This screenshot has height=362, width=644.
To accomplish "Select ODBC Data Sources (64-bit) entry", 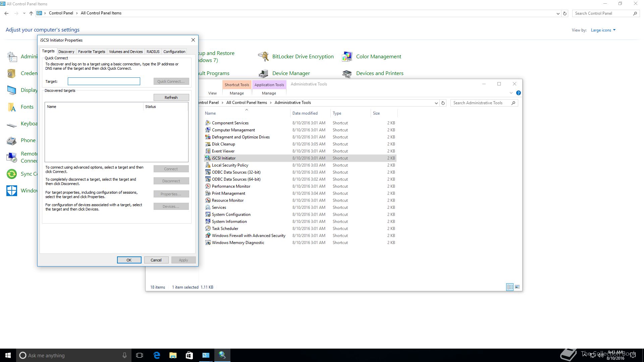I will (x=236, y=179).
